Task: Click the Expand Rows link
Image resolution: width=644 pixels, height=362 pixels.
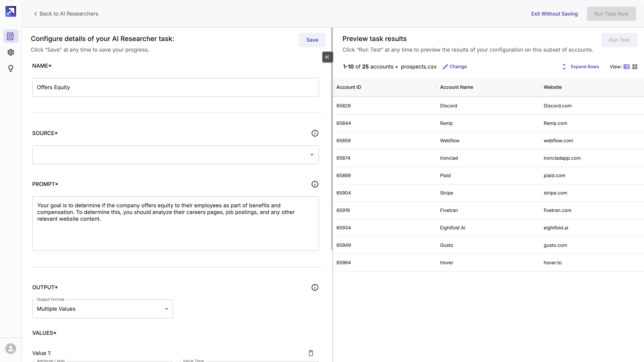Action: (585, 67)
